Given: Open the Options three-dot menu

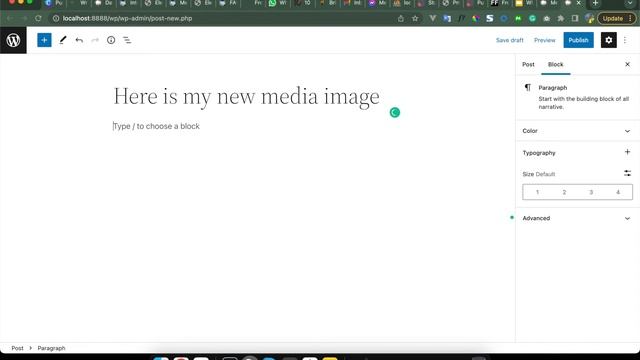Looking at the screenshot, I should click(x=625, y=40).
